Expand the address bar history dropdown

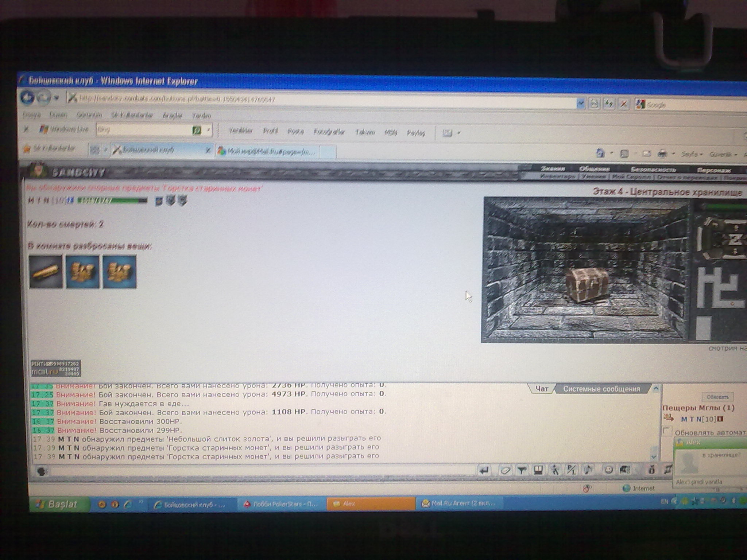[581, 104]
